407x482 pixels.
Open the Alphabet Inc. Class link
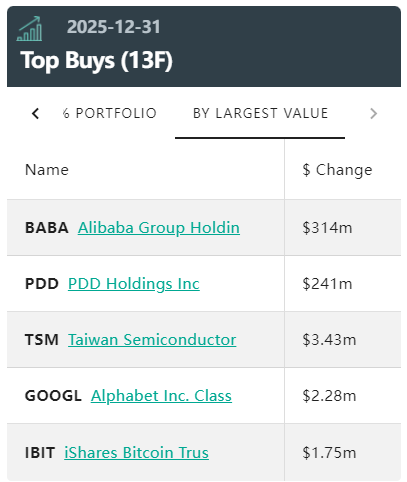[x=161, y=396]
